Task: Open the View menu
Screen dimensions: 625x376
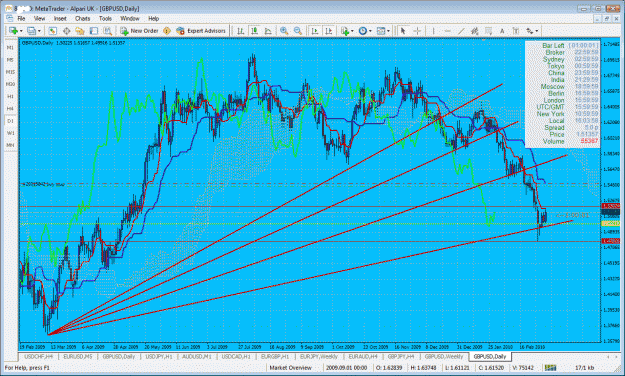Action: 39,18
